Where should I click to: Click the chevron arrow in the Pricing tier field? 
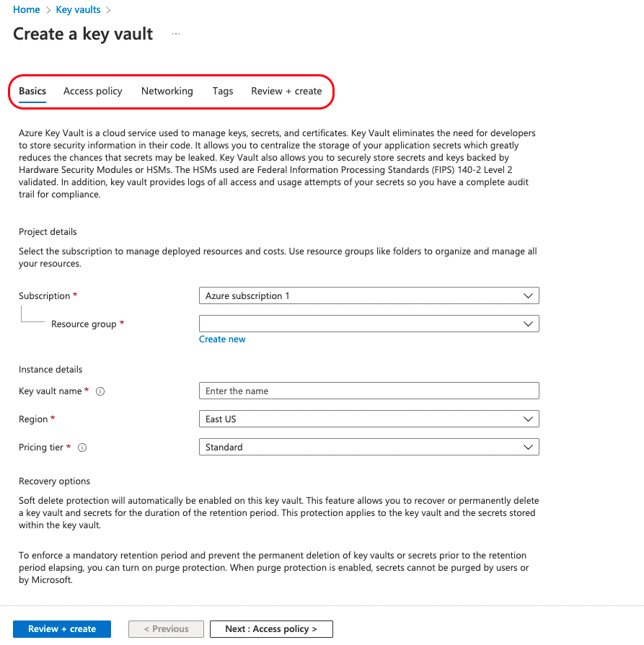[x=529, y=447]
